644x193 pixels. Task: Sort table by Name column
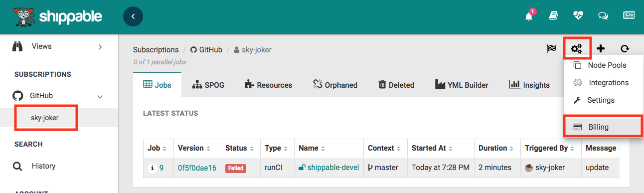[312, 148]
